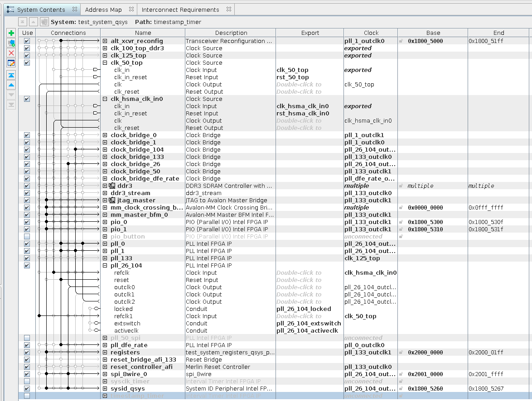Click the lock icon beside base address 0x2000_0000
This screenshot has height=401, width=532.
pyautogui.click(x=401, y=353)
